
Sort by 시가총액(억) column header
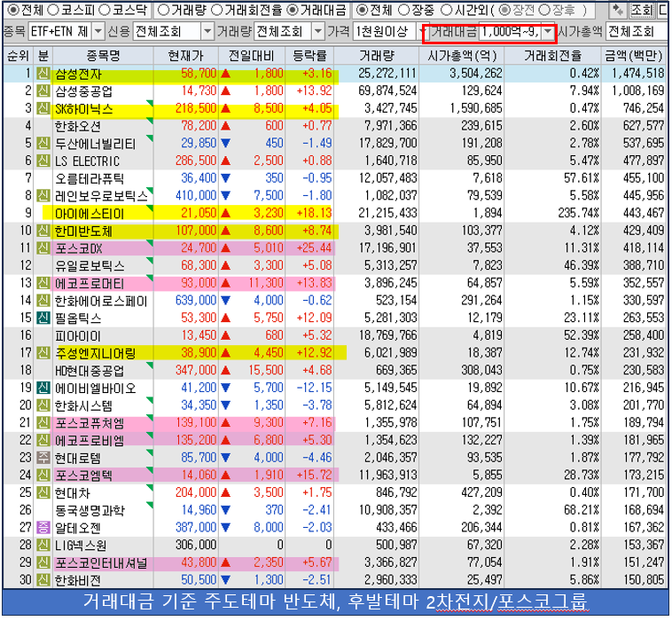pyautogui.click(x=462, y=56)
